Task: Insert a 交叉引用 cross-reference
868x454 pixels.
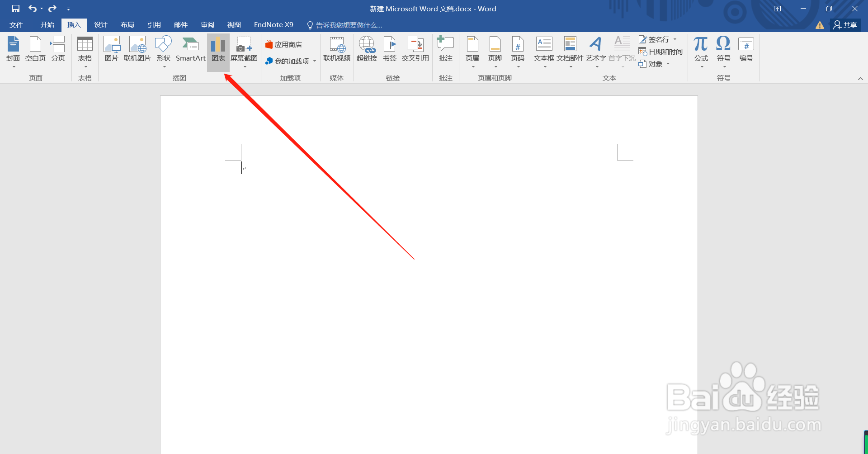Action: pos(415,49)
